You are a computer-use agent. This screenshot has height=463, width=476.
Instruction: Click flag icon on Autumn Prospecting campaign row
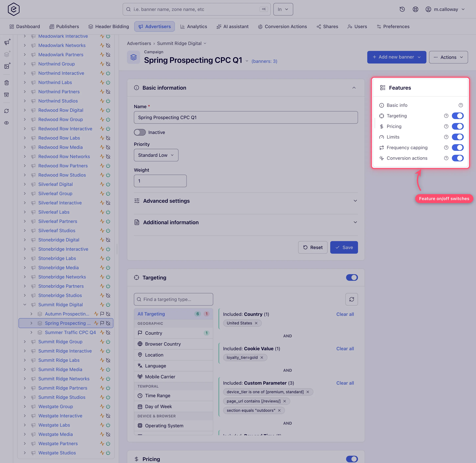[x=102, y=314]
